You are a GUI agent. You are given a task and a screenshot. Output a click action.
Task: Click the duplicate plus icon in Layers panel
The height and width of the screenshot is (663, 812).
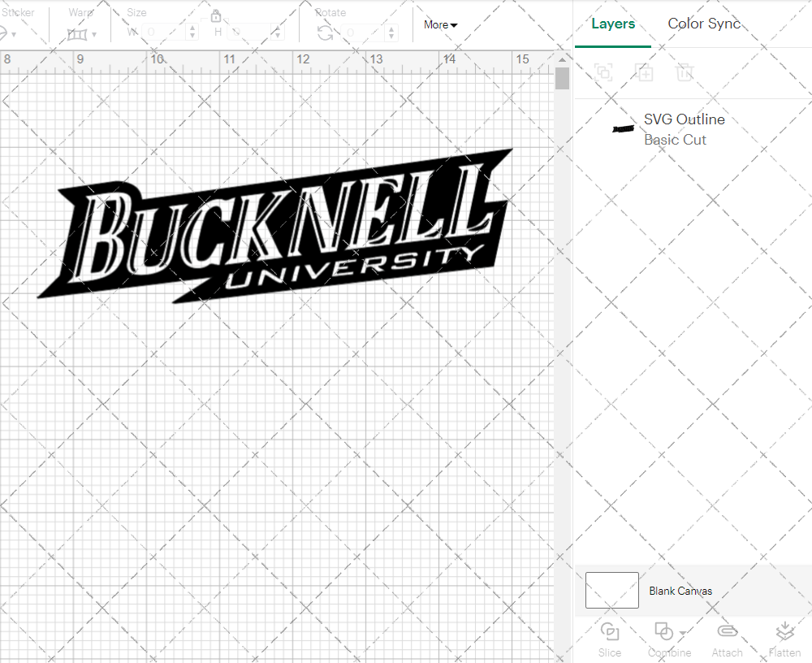tap(645, 72)
